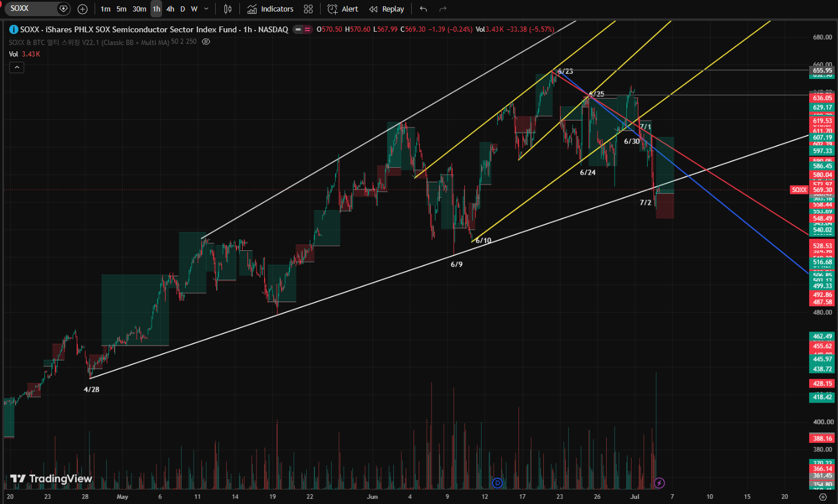Click the blue info icon beside SOXX title
This screenshot has width=838, height=504.
click(13, 29)
